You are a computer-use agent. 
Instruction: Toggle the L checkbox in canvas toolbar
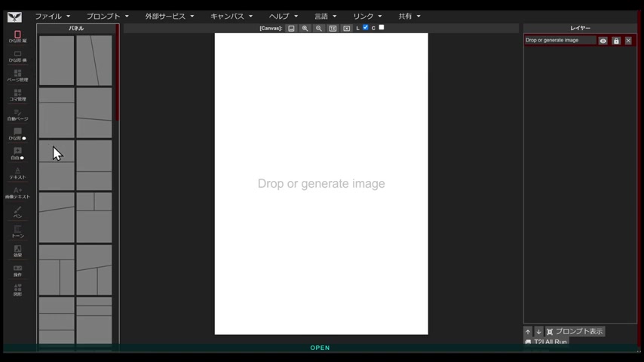coord(365,28)
